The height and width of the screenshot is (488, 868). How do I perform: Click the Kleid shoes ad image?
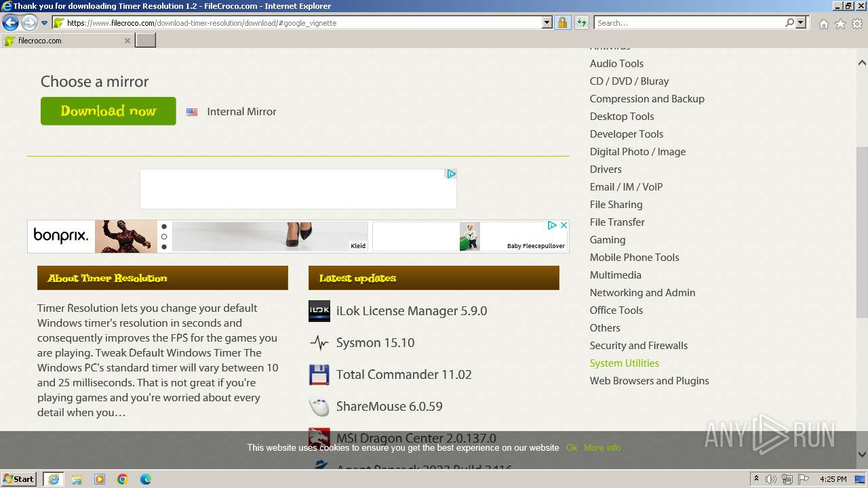pos(270,237)
